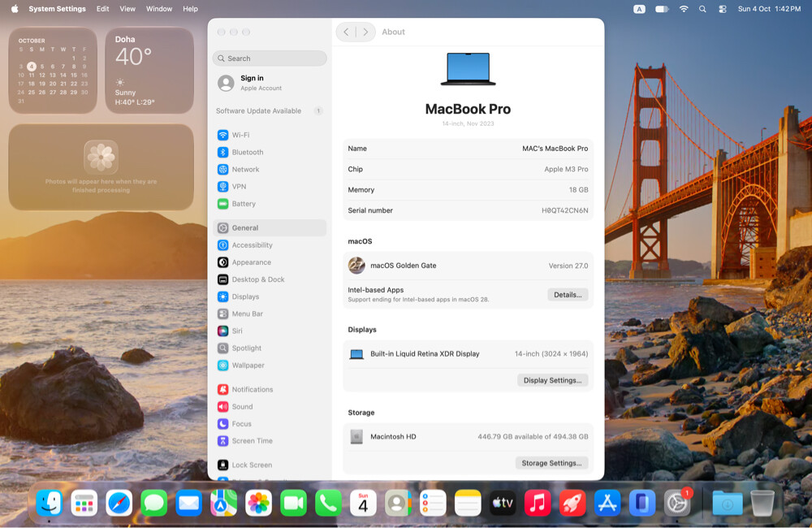Focus the Search field in the sidebar
This screenshot has width=812, height=528.
pyautogui.click(x=270, y=58)
